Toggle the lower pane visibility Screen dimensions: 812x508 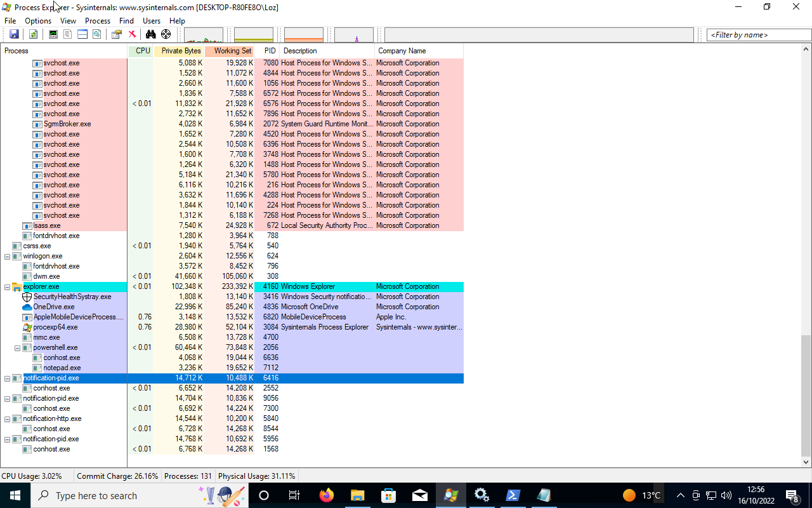[x=82, y=34]
